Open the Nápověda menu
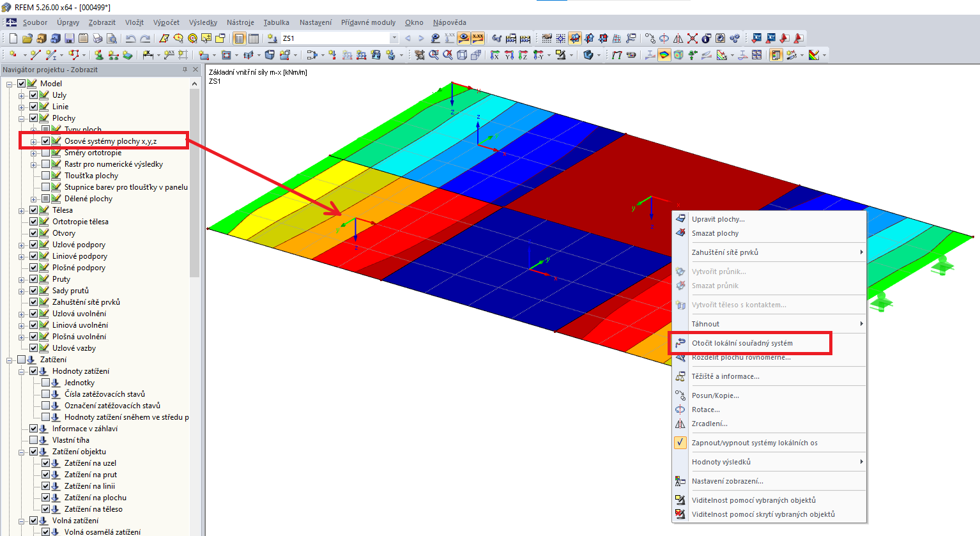980x536 pixels. coord(449,22)
